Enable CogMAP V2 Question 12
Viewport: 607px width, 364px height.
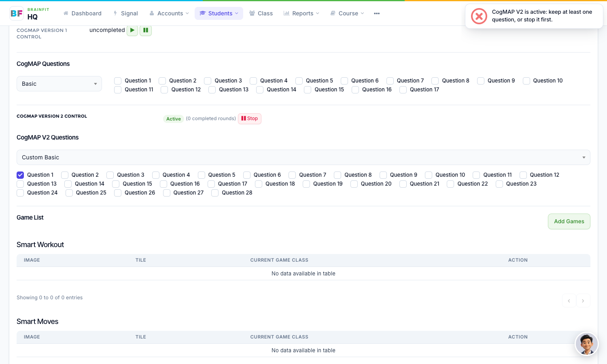(x=523, y=175)
